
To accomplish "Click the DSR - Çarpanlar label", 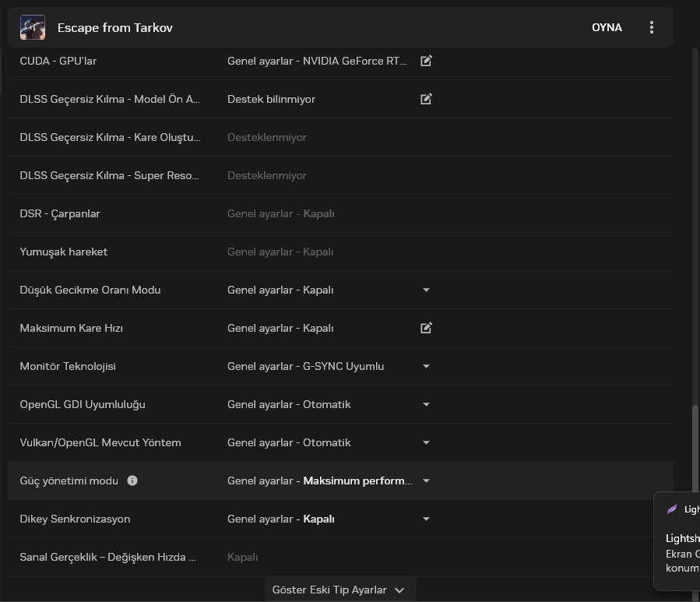I will pos(60,213).
